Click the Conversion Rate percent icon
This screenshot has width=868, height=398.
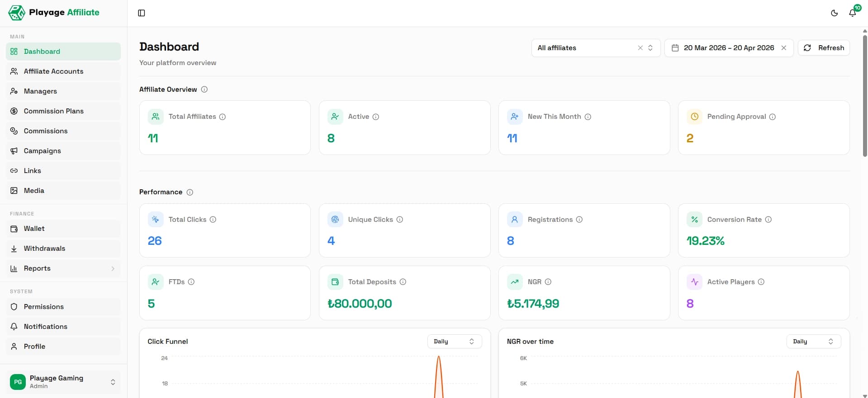[x=694, y=220]
